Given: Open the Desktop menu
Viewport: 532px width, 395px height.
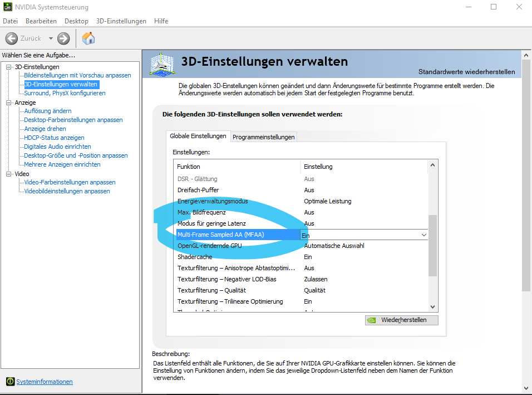Looking at the screenshot, I should (76, 21).
